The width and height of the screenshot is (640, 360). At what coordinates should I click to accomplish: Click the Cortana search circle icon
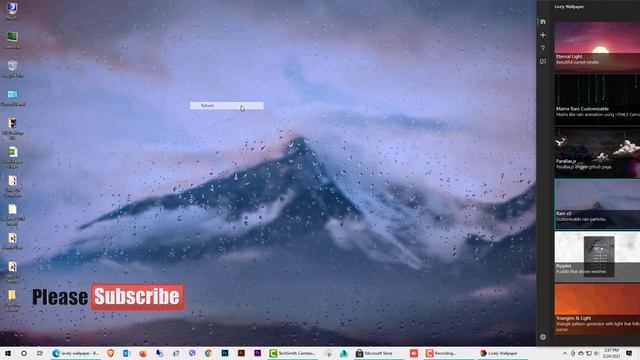click(24, 353)
